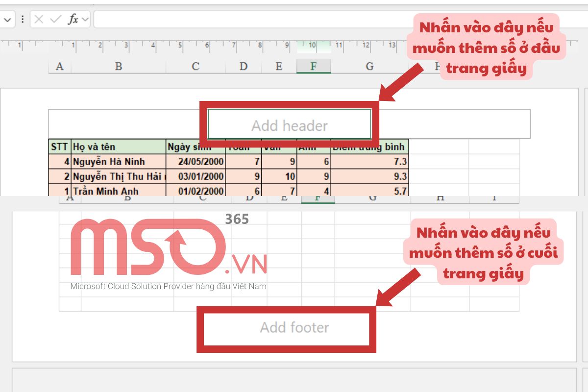Open the Name Box dropdown arrow
The width and height of the screenshot is (588, 392).
[x=7, y=20]
